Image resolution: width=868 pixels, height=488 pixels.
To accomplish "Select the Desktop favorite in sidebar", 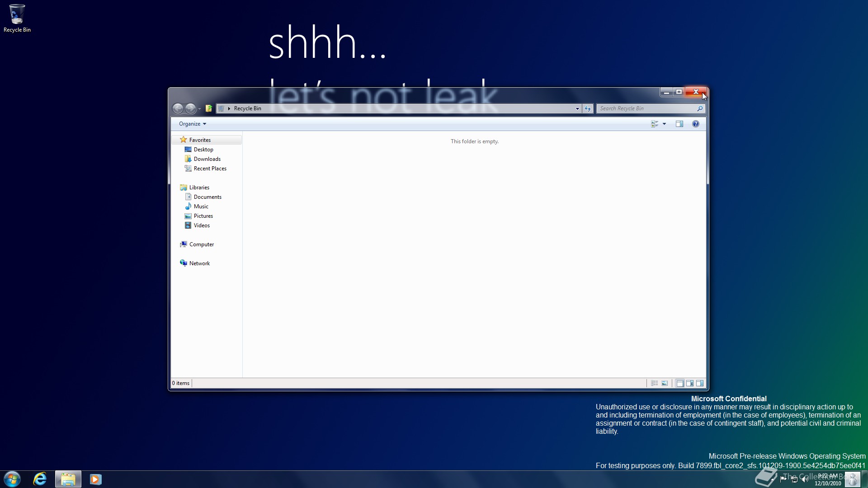I will click(203, 149).
